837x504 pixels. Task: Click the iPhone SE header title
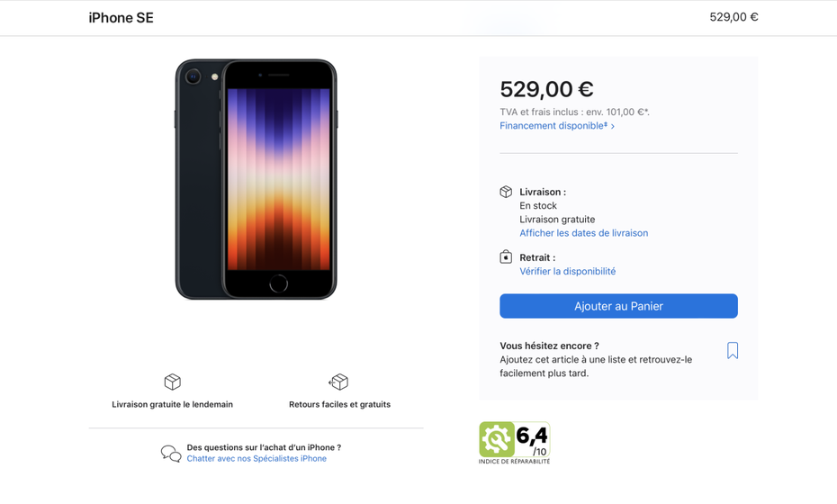point(121,18)
